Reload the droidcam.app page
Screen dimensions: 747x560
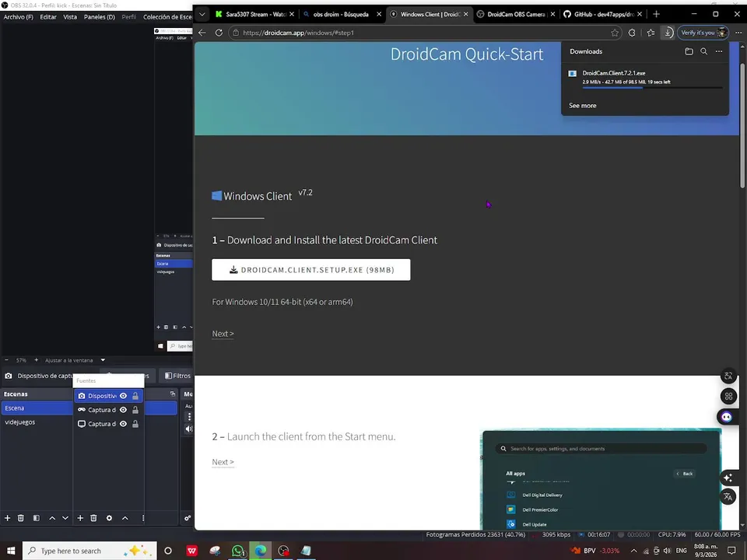pyautogui.click(x=219, y=33)
